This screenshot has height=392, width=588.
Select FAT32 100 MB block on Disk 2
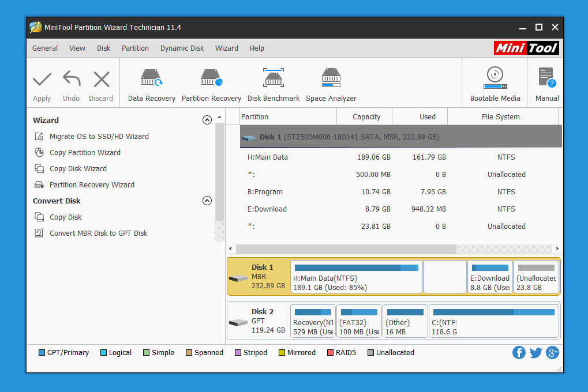[x=359, y=321]
